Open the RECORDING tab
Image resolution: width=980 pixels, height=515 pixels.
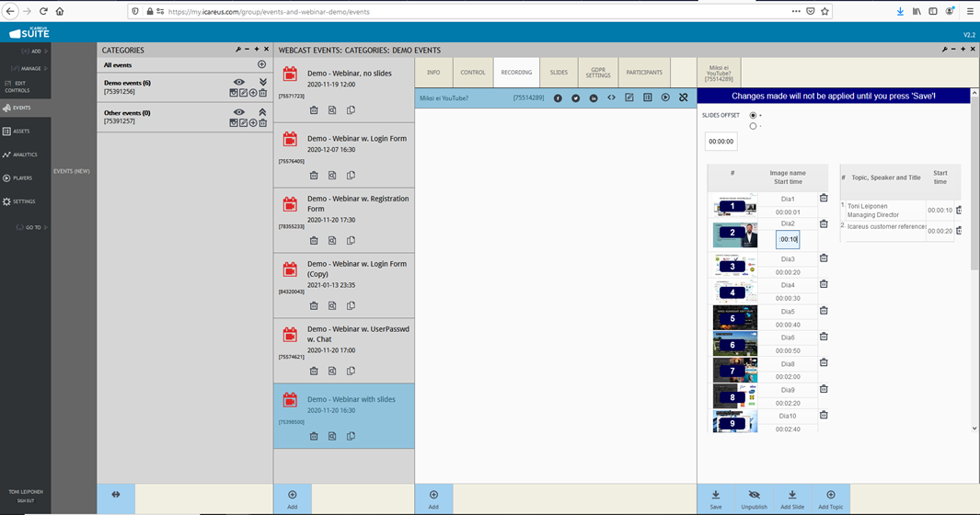click(516, 73)
